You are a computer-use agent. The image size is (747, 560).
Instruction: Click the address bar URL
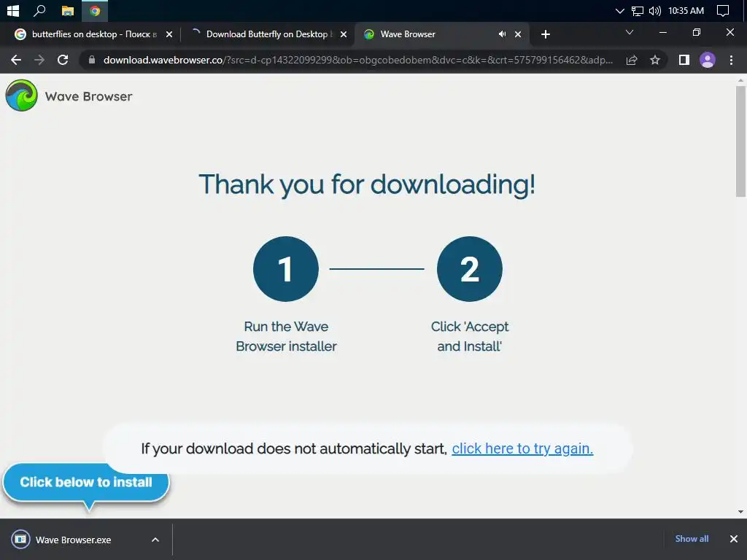(x=357, y=60)
